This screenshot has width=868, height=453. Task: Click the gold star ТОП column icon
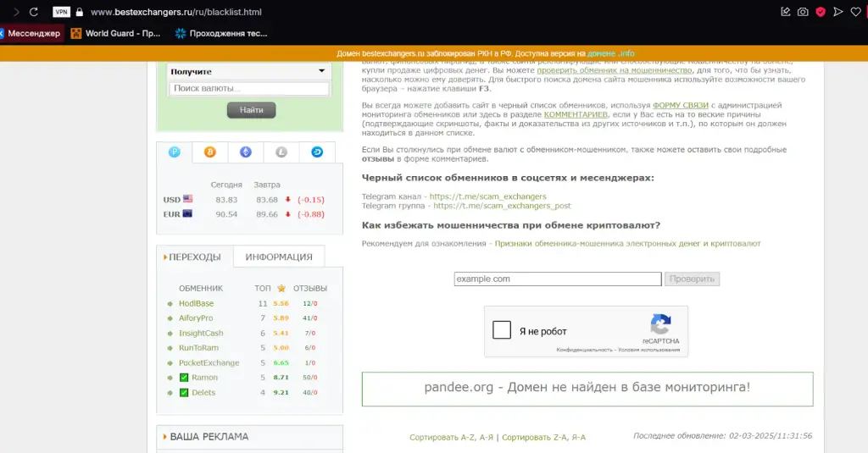[x=281, y=288]
